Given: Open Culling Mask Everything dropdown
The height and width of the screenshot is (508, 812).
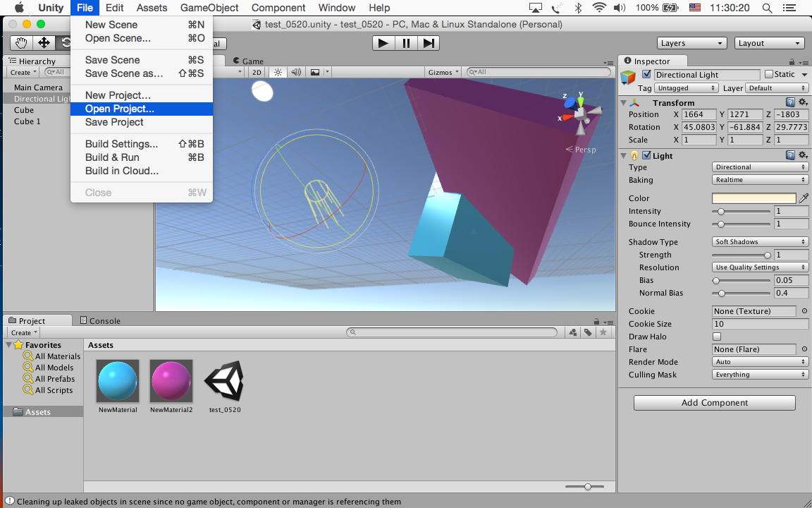Looking at the screenshot, I should coord(761,374).
